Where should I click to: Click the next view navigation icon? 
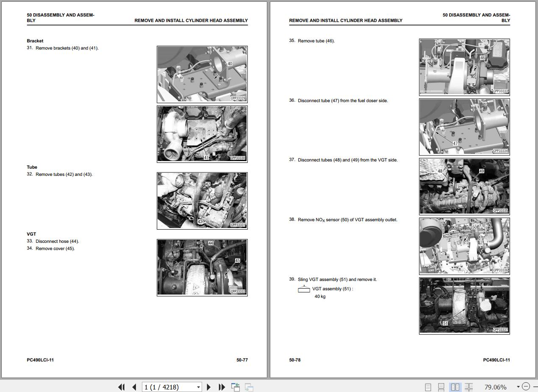249,387
